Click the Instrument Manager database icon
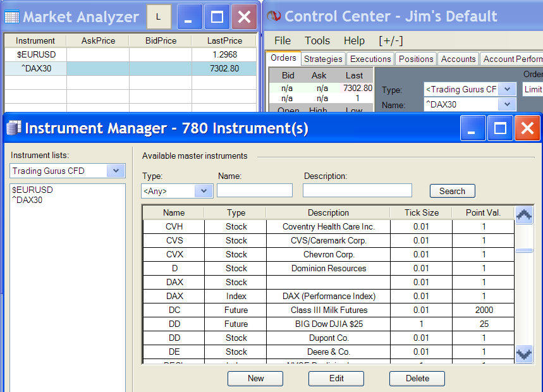This screenshot has height=392, width=543. pos(13,129)
